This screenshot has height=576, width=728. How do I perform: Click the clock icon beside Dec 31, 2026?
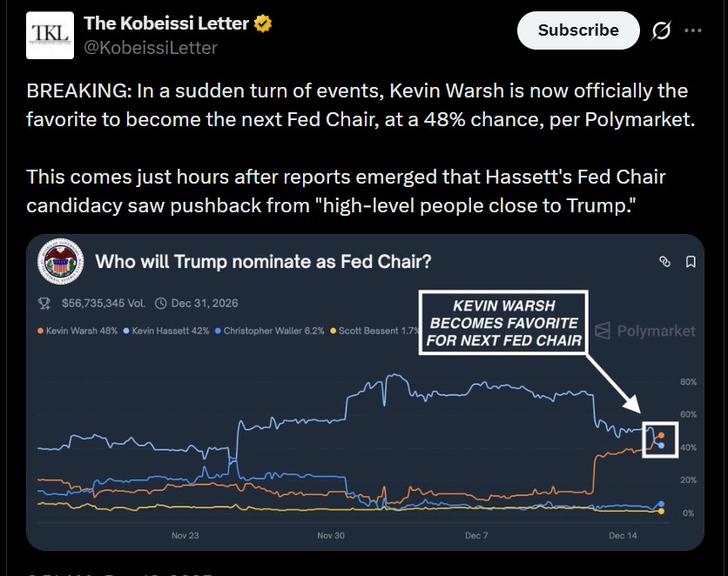tap(160, 304)
